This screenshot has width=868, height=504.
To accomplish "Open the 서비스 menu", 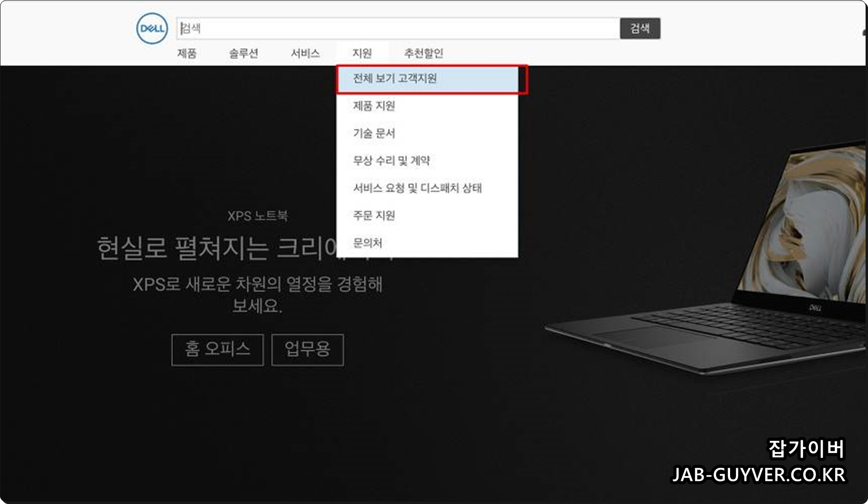I will pyautogui.click(x=305, y=53).
